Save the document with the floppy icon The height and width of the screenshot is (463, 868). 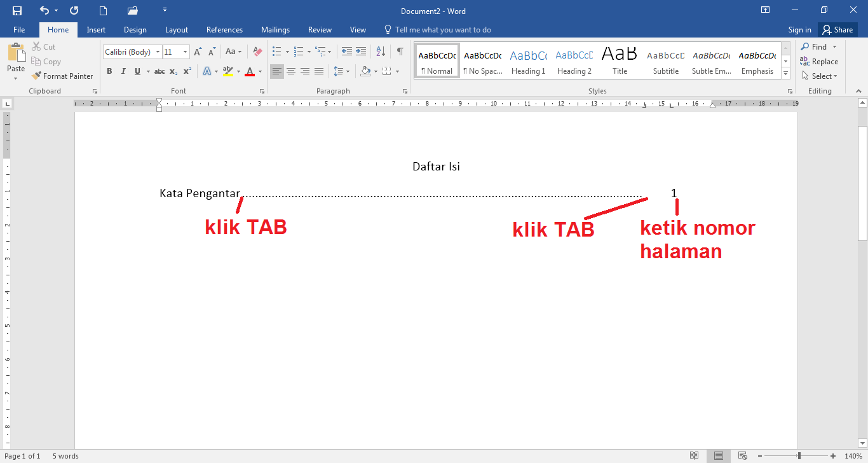click(17, 11)
